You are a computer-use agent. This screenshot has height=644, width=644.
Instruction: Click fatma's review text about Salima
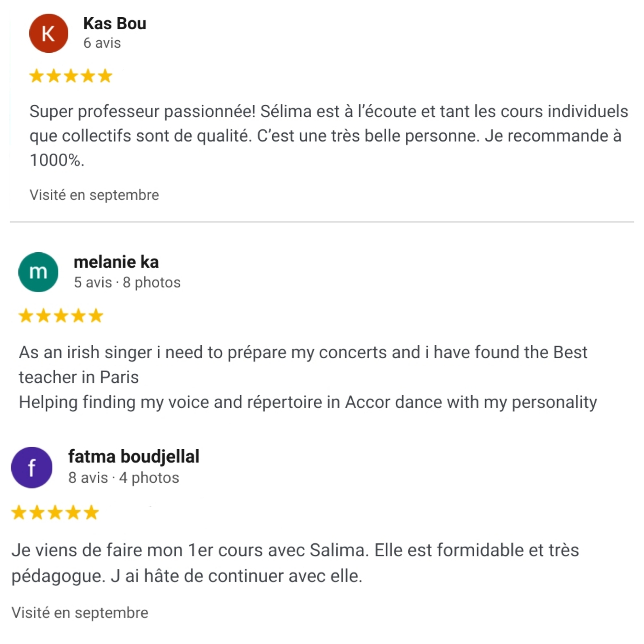pyautogui.click(x=295, y=563)
